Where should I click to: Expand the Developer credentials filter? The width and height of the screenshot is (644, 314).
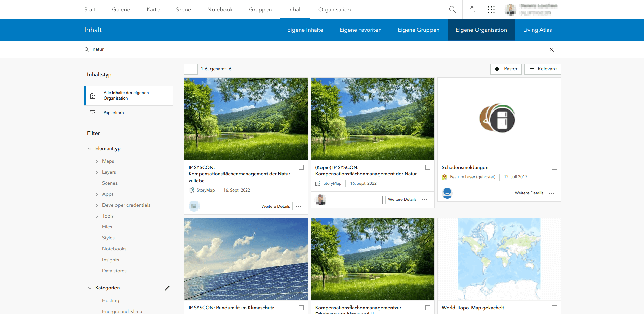[x=97, y=205]
